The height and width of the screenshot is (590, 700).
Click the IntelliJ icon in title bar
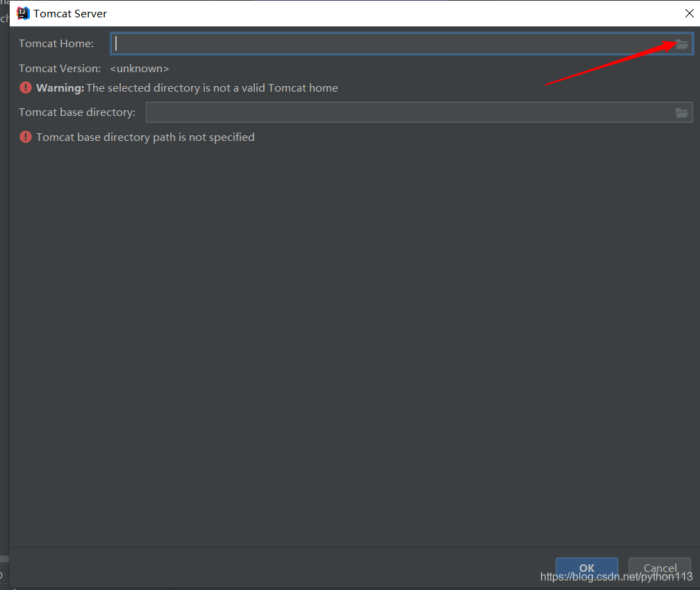(x=23, y=13)
